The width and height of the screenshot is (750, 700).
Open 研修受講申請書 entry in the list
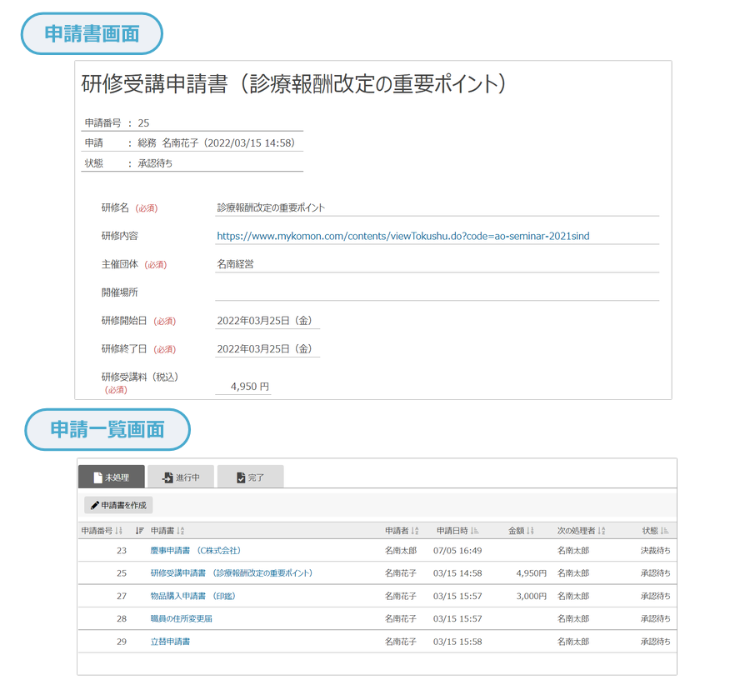point(232,573)
